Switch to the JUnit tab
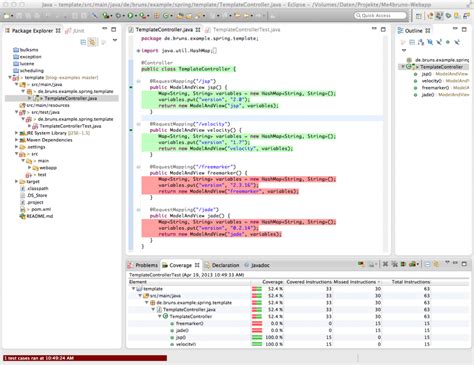 tap(75, 31)
